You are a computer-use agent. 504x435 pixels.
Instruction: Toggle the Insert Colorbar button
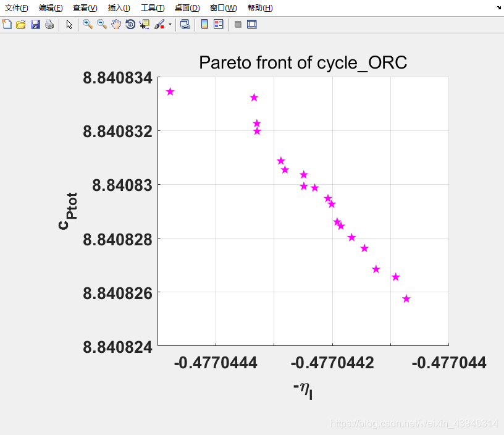point(204,25)
